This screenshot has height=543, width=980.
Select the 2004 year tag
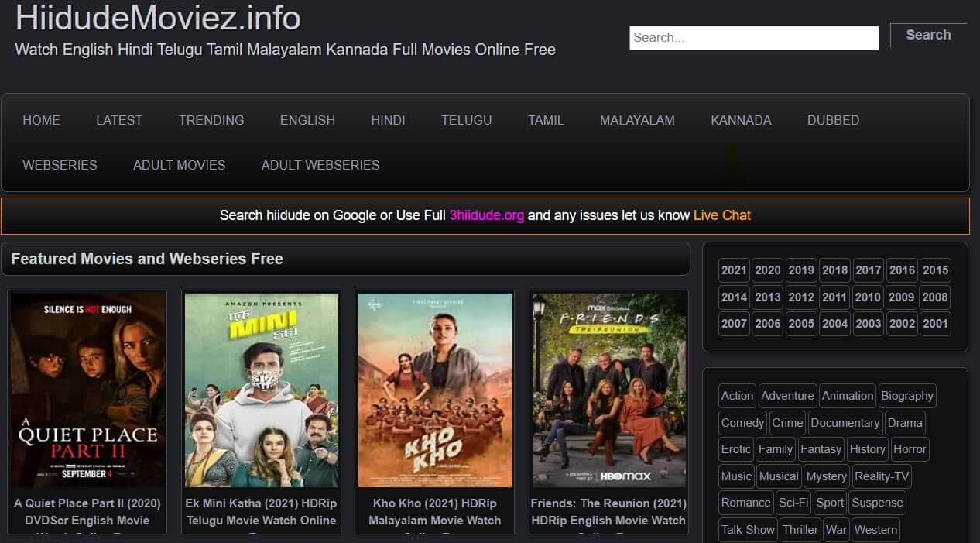[x=834, y=324]
